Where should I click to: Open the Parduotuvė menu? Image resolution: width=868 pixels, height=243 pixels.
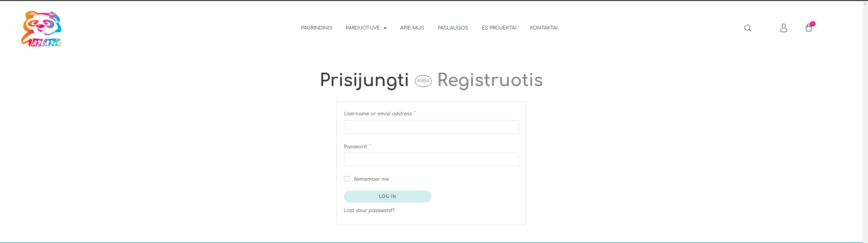pos(363,28)
